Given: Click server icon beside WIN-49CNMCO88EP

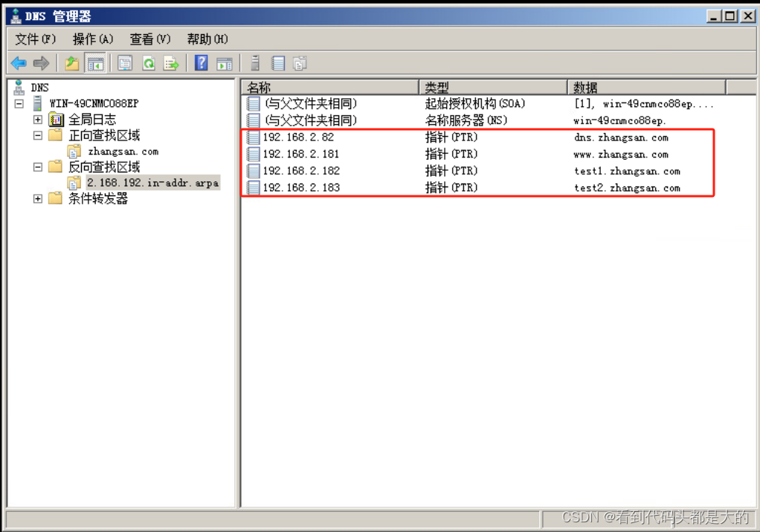Looking at the screenshot, I should [x=37, y=103].
